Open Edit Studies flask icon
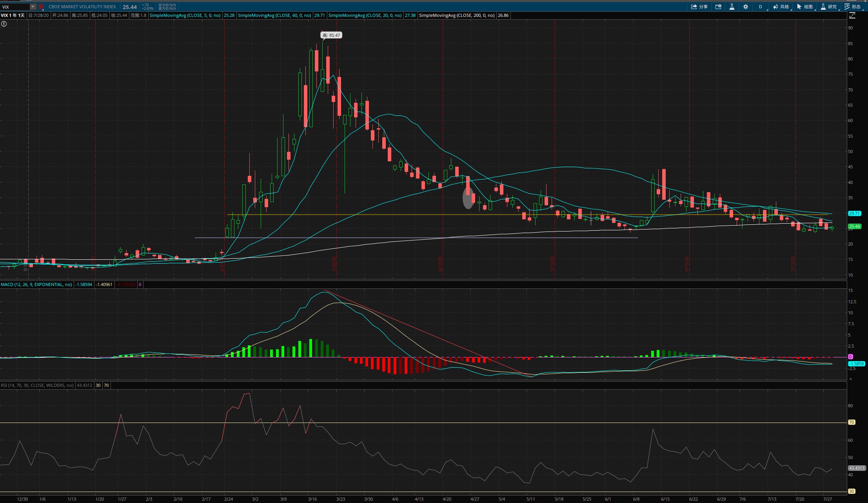The image size is (868, 503). (732, 7)
